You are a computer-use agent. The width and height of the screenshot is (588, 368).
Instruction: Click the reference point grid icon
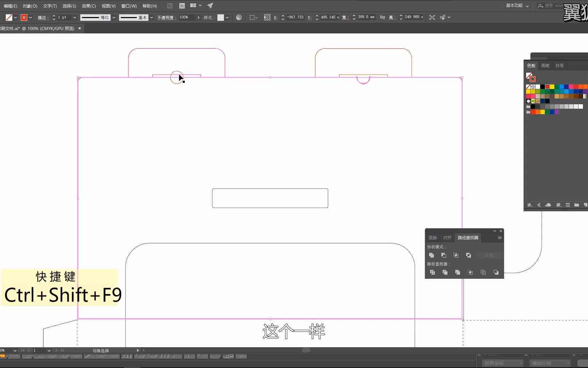tap(267, 17)
